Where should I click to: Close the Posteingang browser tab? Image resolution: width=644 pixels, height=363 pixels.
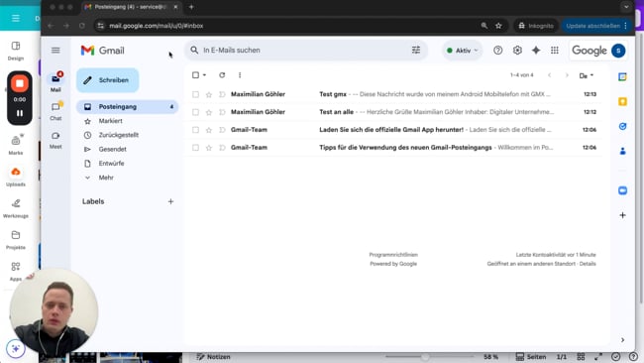coord(175,7)
